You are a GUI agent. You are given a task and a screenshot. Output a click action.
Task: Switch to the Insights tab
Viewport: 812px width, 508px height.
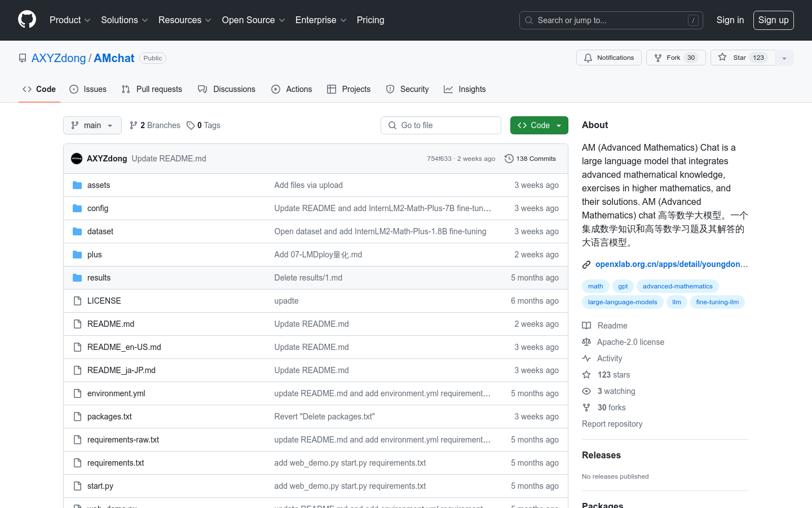coord(465,89)
